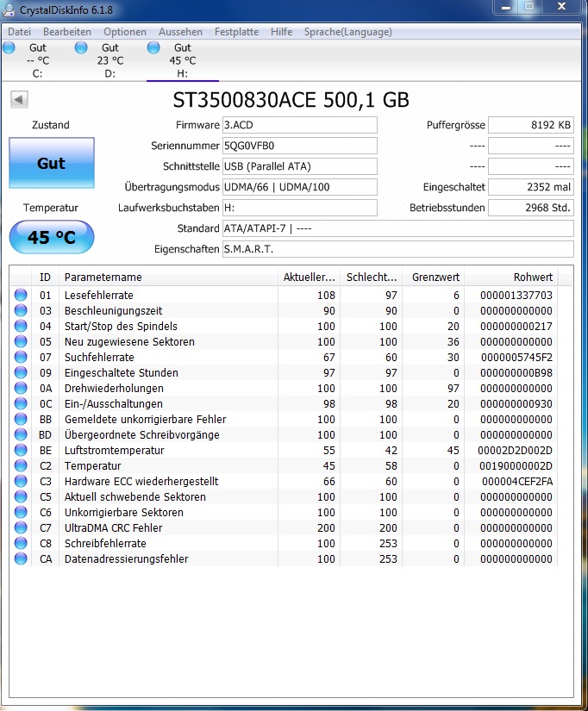This screenshot has height=711, width=588.
Task: Click status orb for Eingeschaltete Stunden
Action: (x=21, y=372)
